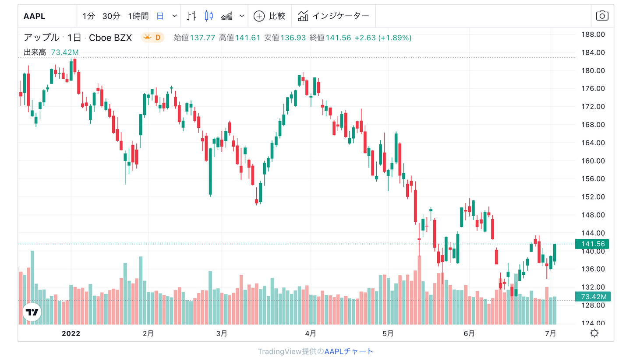Screen dimensions: 633x364
Task: Click the 141.56 price tag on the axis
Action: pyautogui.click(x=592, y=244)
